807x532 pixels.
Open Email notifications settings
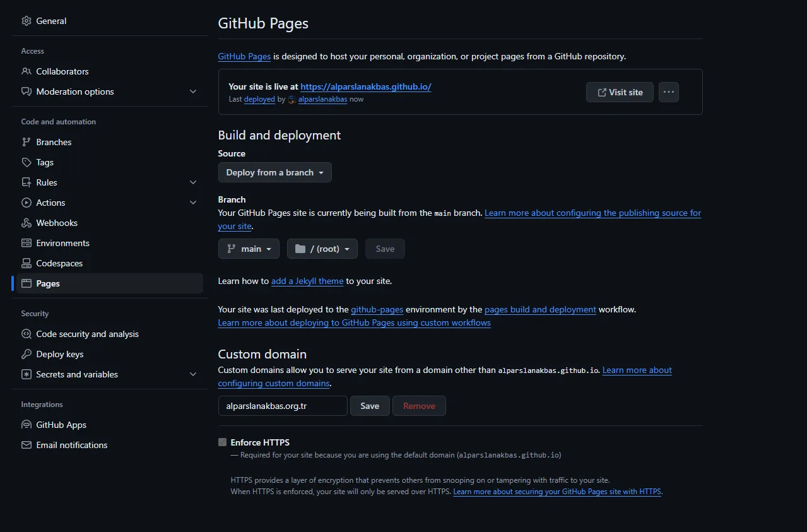click(x=110, y=445)
